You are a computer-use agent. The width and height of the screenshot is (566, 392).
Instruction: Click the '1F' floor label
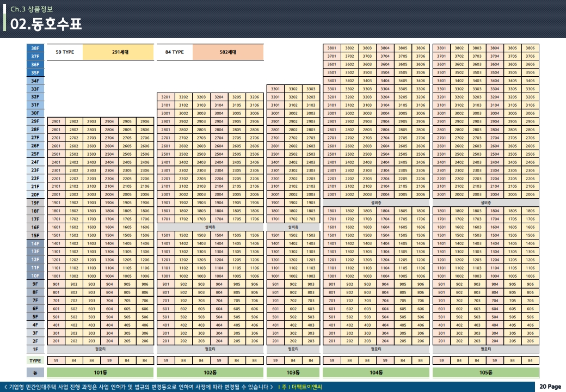click(x=35, y=349)
